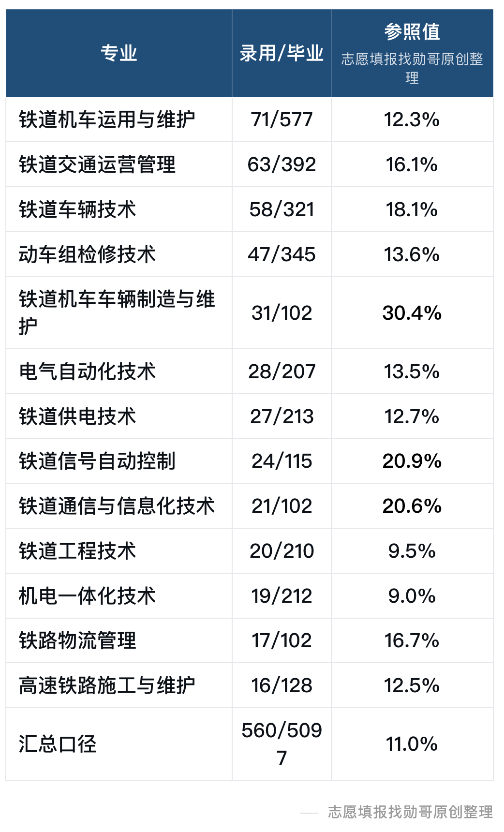
Task: Click the 12.5% value for 高速铁路施工与维护
Action: (412, 685)
